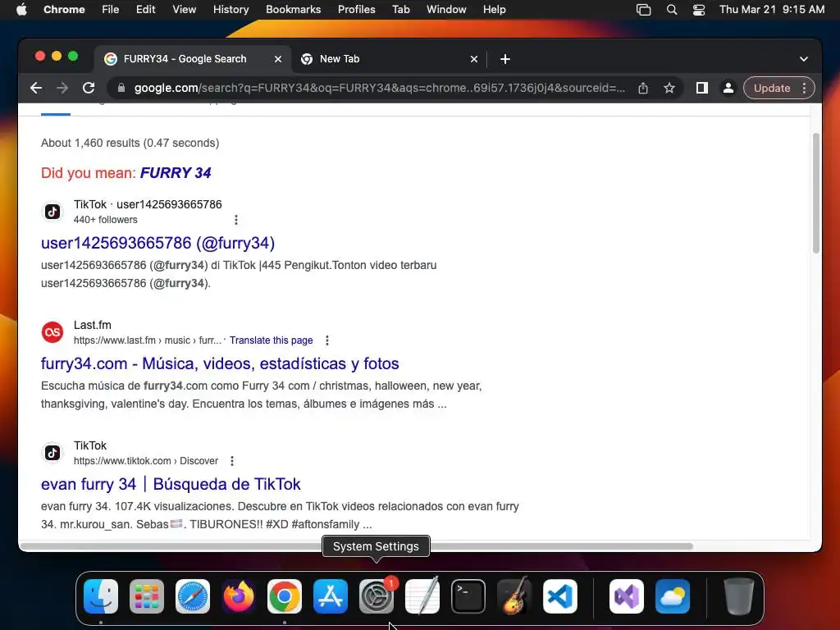840x630 pixels.
Task: Reload the Google search page
Action: coord(89,88)
